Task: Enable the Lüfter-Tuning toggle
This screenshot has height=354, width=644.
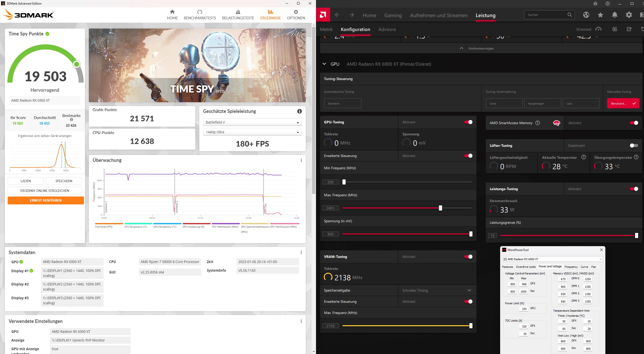Action: click(x=634, y=146)
